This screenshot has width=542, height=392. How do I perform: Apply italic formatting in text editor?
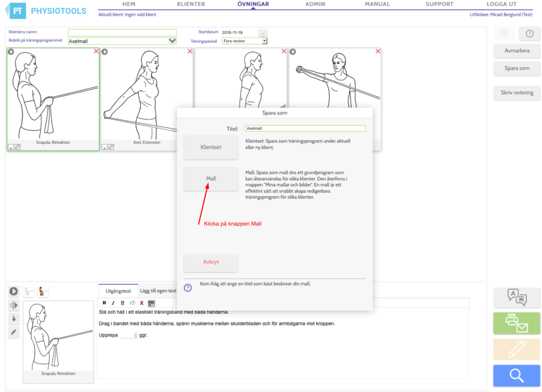[x=113, y=303]
